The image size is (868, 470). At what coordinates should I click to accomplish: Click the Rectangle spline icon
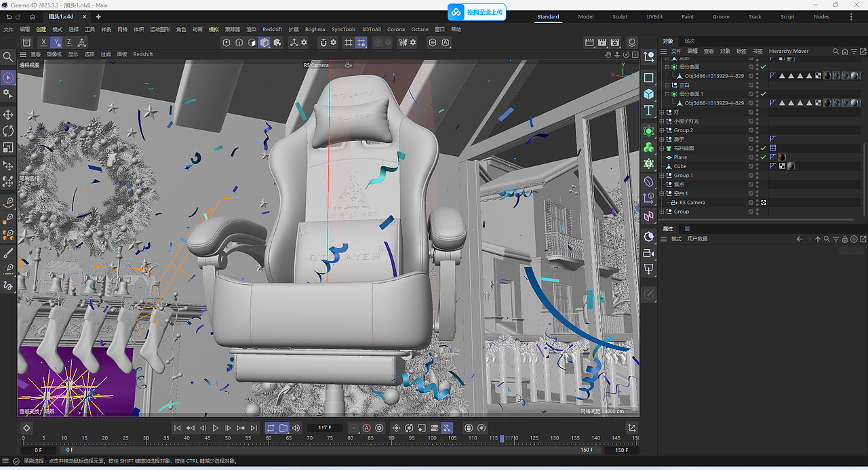(649, 77)
